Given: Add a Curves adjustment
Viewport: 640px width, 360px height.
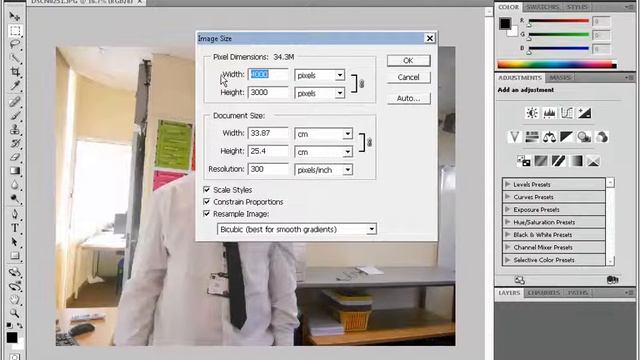Looking at the screenshot, I should point(567,113).
